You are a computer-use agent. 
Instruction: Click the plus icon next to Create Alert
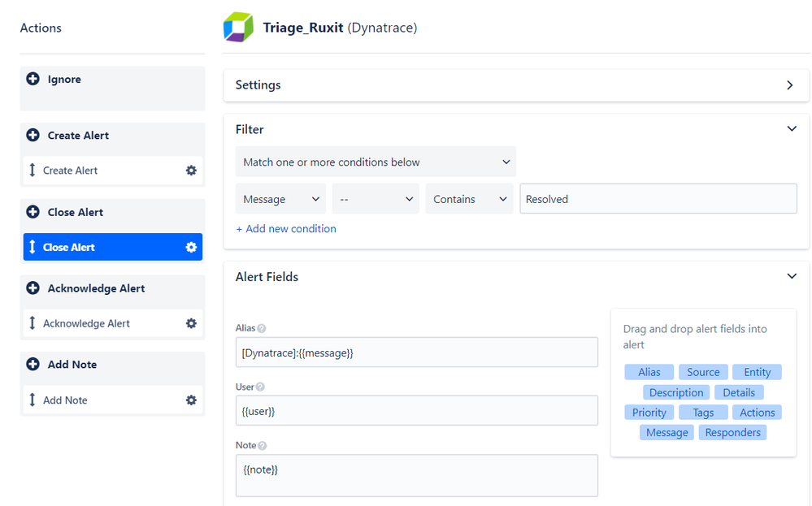tap(33, 136)
